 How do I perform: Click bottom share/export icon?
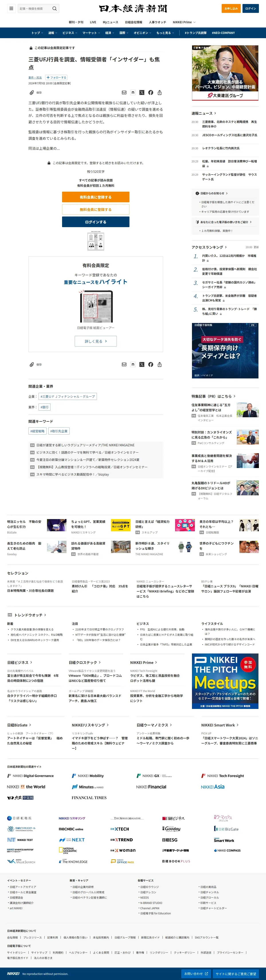point(160,364)
